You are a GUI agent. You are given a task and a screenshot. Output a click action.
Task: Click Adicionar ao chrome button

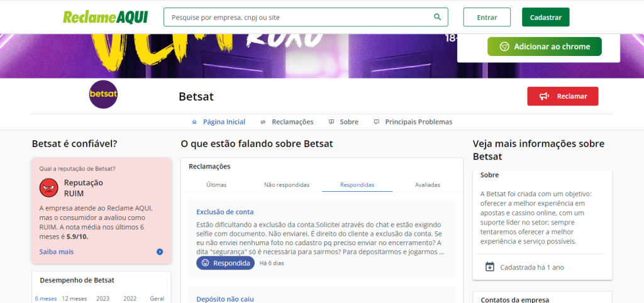click(x=544, y=47)
